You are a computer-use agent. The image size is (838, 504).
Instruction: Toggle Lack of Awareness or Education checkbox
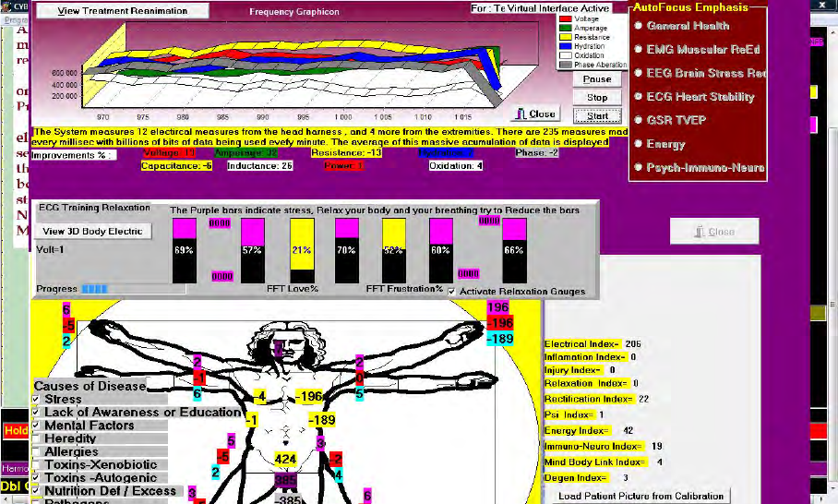coord(36,412)
